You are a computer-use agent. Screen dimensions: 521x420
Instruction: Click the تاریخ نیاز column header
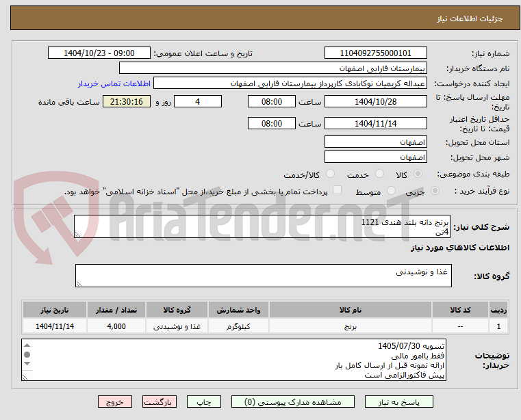coord(55,310)
